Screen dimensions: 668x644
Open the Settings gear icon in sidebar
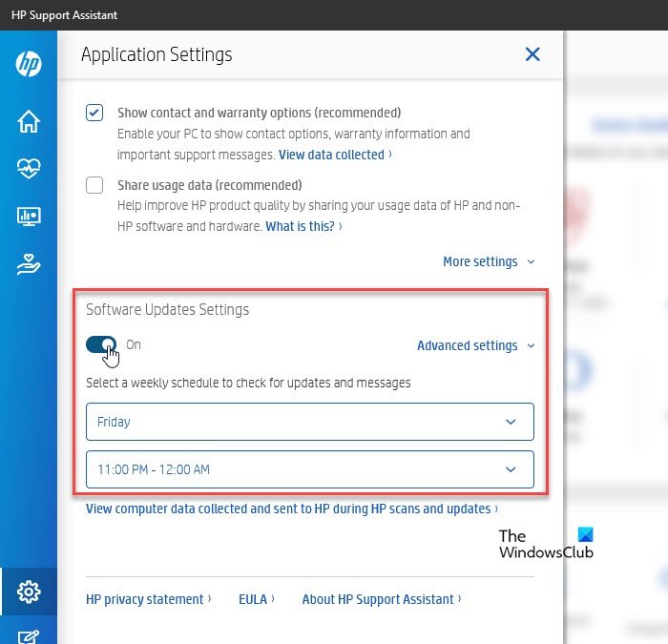coord(29,592)
